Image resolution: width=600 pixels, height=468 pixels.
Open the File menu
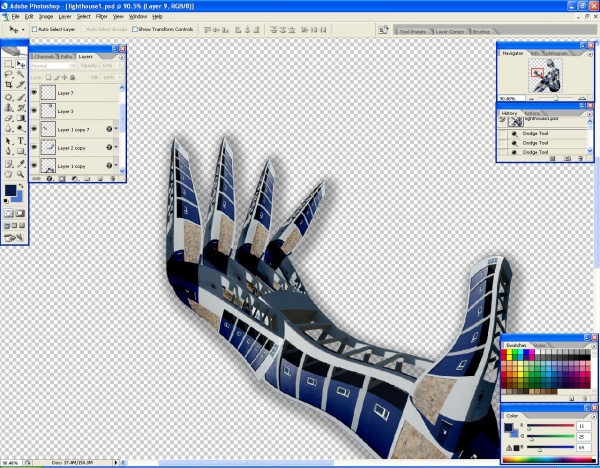tap(15, 16)
